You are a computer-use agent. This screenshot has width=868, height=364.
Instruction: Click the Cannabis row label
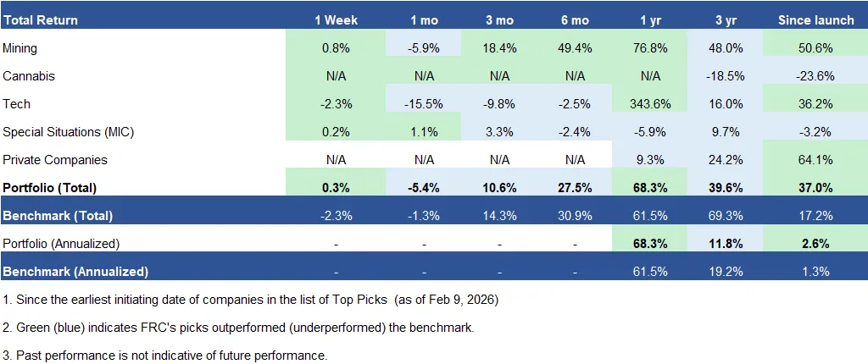29,75
